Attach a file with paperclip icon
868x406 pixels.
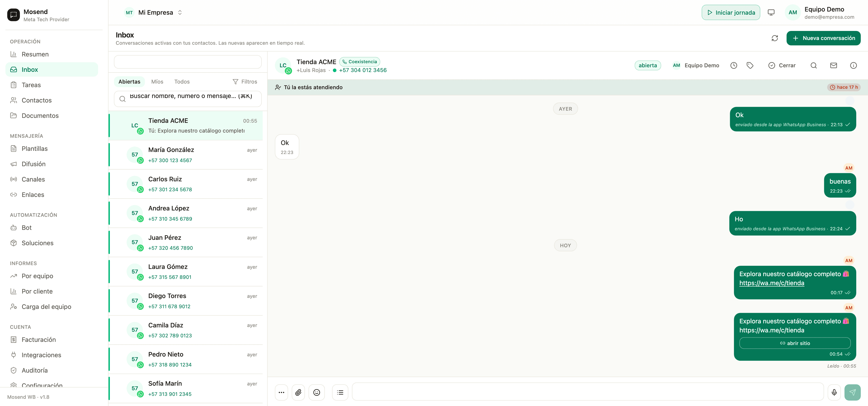coord(298,392)
